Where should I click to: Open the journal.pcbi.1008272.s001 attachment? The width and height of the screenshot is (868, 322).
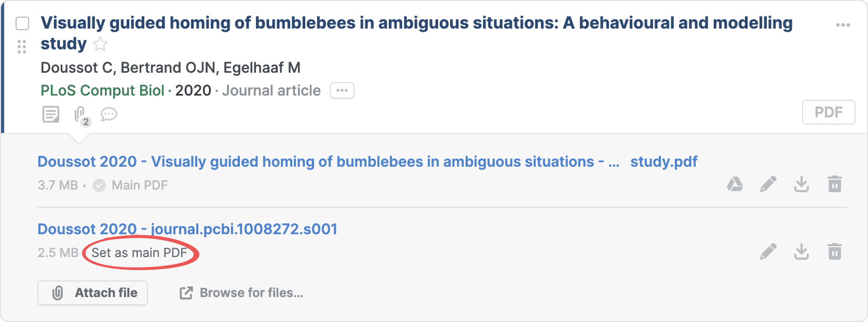pyautogui.click(x=187, y=229)
